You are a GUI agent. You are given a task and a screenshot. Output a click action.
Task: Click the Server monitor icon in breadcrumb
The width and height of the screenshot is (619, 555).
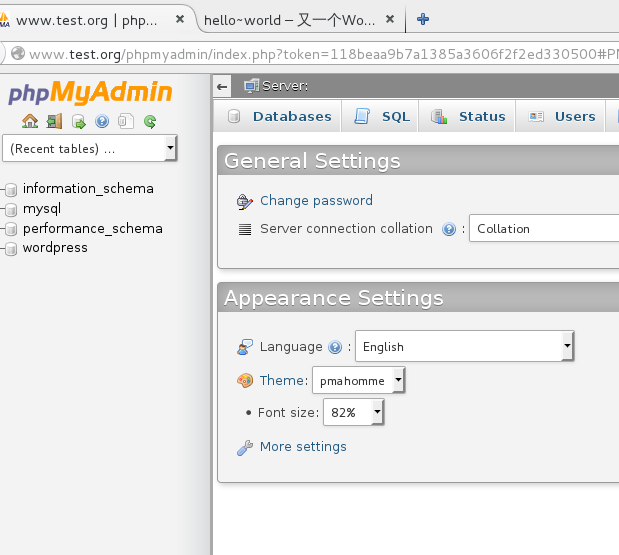(x=251, y=86)
